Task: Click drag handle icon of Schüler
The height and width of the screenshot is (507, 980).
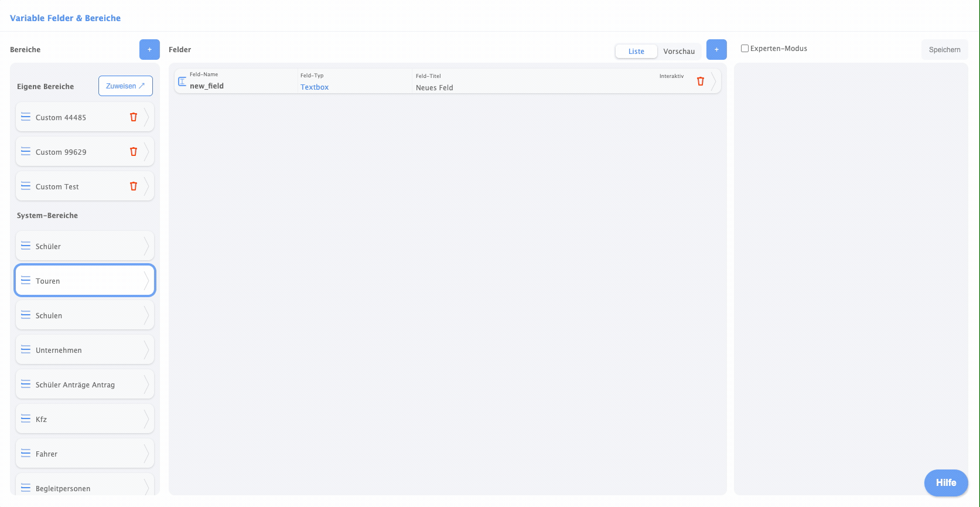Action: click(x=26, y=246)
